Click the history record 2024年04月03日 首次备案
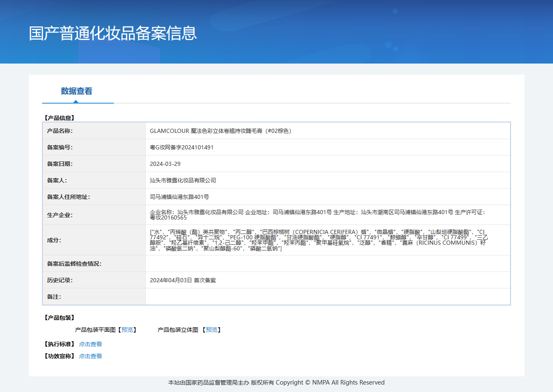This screenshot has height=392, width=553. tap(183, 280)
